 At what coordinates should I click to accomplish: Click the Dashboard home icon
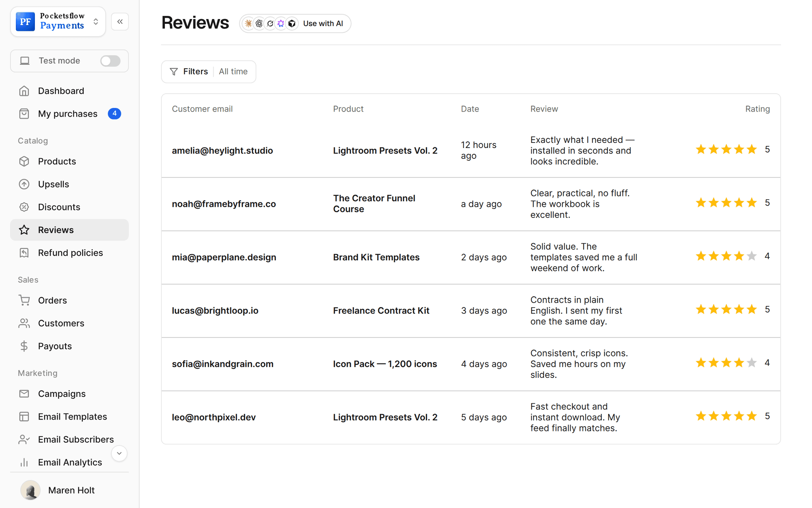(24, 91)
